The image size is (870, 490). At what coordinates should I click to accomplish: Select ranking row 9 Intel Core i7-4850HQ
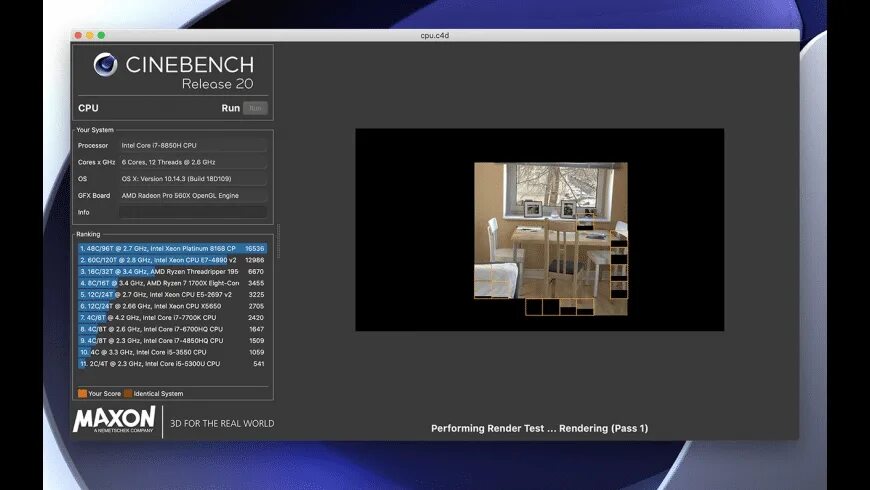pyautogui.click(x=172, y=341)
